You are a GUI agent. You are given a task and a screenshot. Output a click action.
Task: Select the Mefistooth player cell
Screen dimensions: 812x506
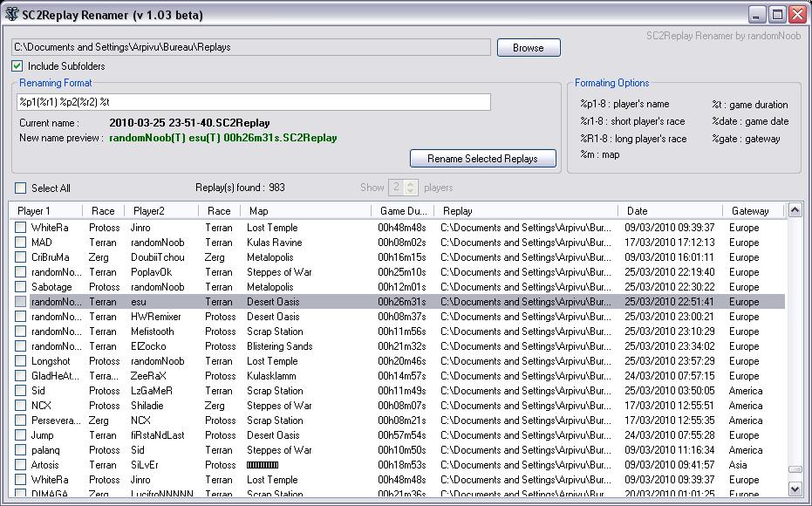pyautogui.click(x=153, y=331)
